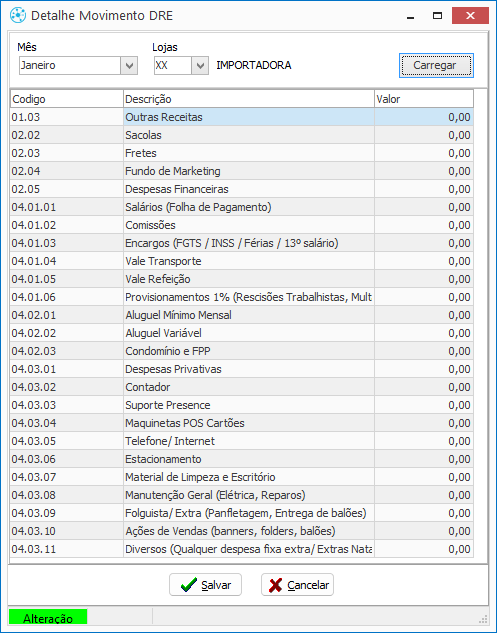Click the resize grip in status bar
Image resolution: width=497 pixels, height=633 pixels.
coord(482,618)
